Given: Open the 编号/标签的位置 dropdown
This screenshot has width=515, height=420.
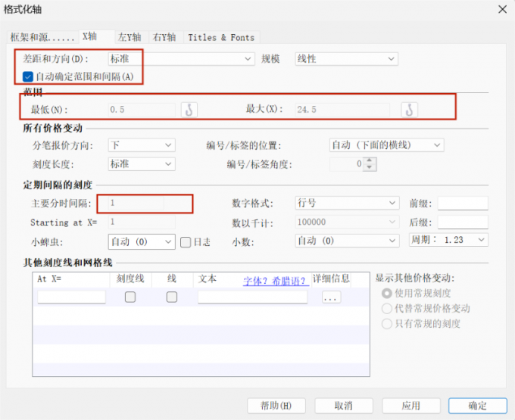Looking at the screenshot, I should point(385,145).
